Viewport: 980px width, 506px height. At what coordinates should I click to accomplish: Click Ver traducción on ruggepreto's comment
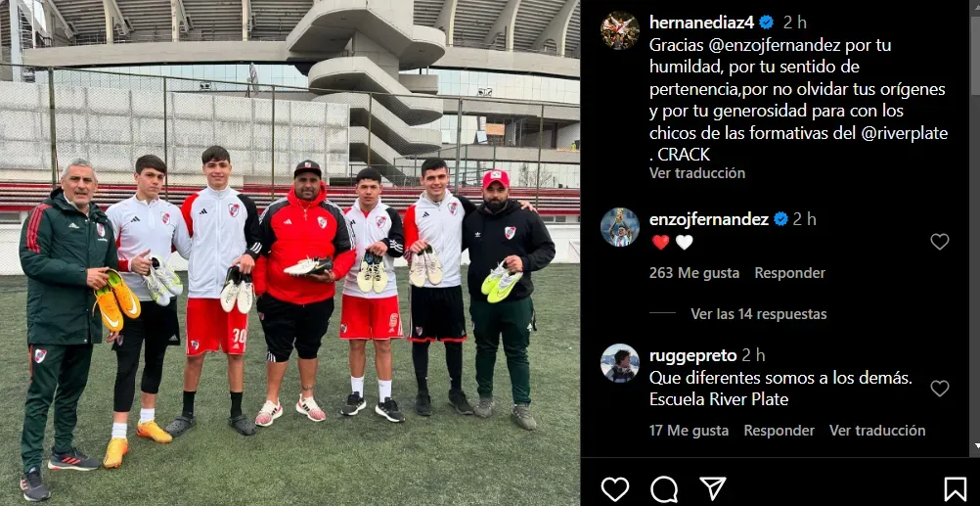(x=877, y=431)
